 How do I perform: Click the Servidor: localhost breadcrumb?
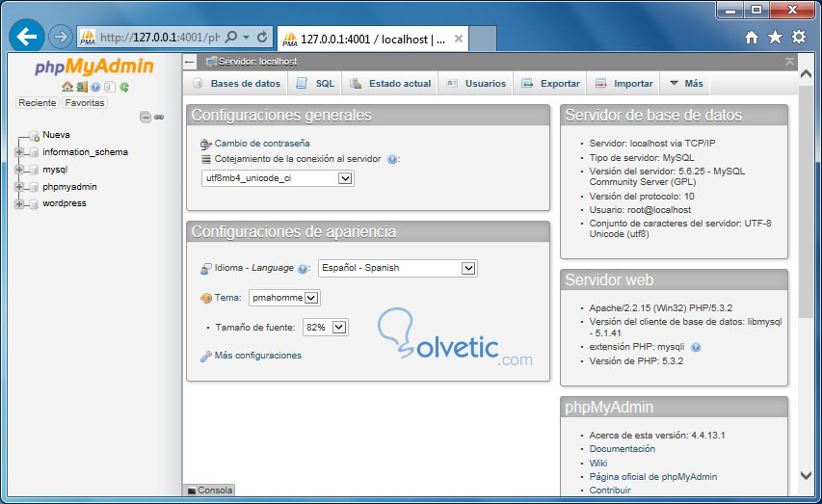(x=257, y=62)
